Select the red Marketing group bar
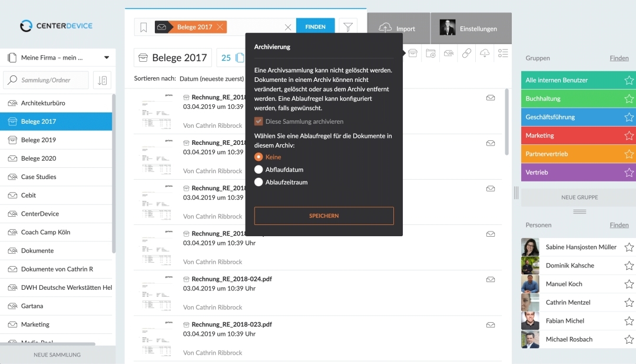 pos(571,135)
